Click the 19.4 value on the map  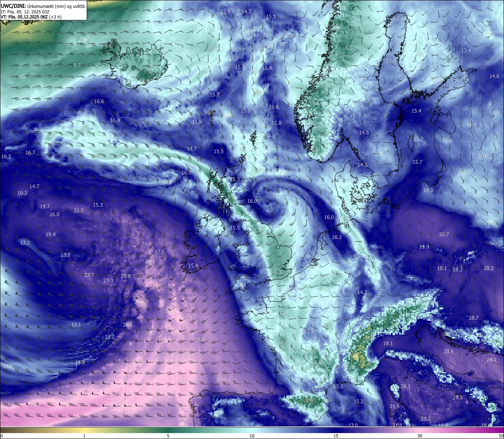[50, 235]
